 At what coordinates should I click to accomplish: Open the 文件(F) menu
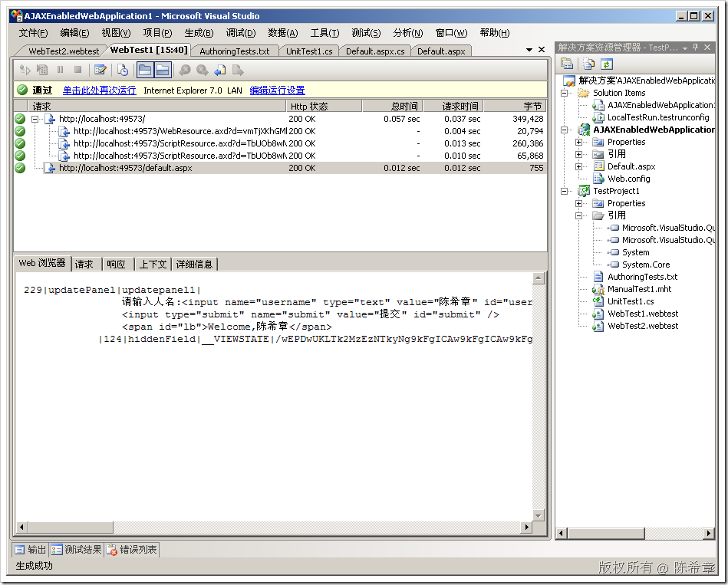33,32
